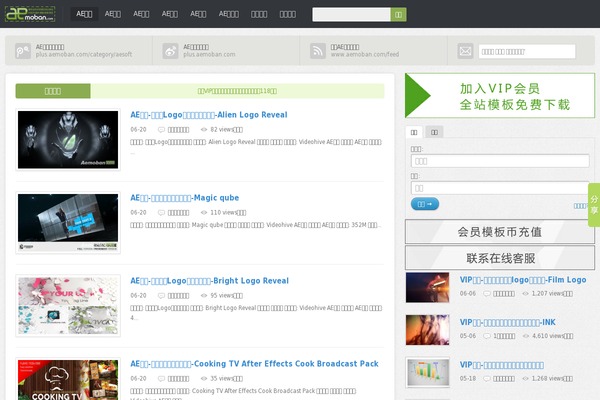Click the eye icon beside 4,610 views
600x400 pixels.
tap(526, 336)
